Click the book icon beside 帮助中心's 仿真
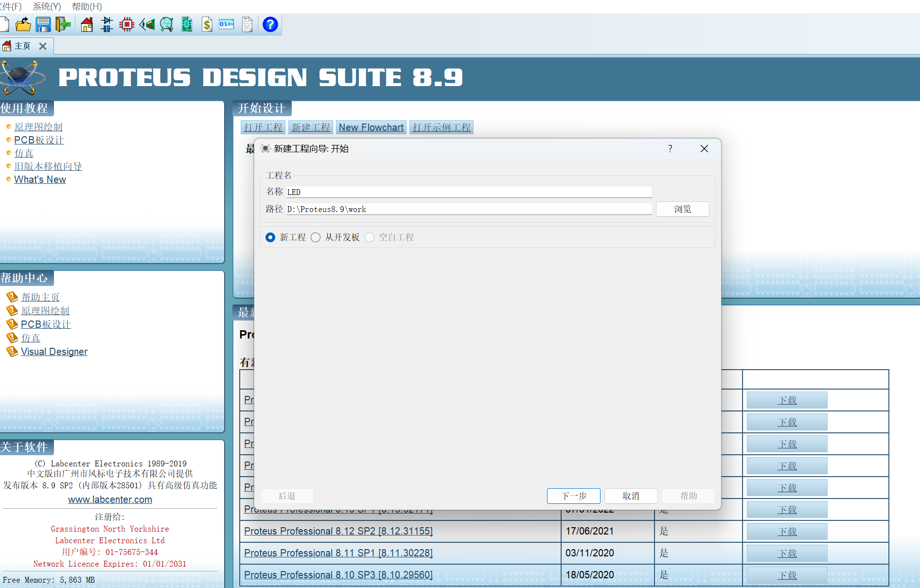The height and width of the screenshot is (588, 920). click(12, 338)
